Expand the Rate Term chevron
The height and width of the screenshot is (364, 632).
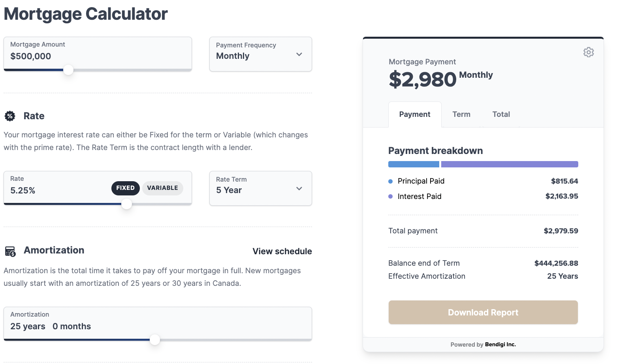point(299,189)
